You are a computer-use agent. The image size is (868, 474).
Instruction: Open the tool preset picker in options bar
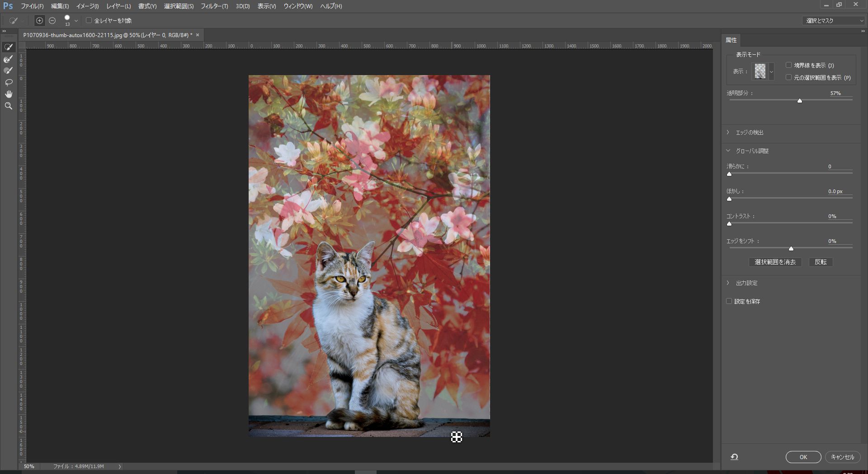click(17, 20)
